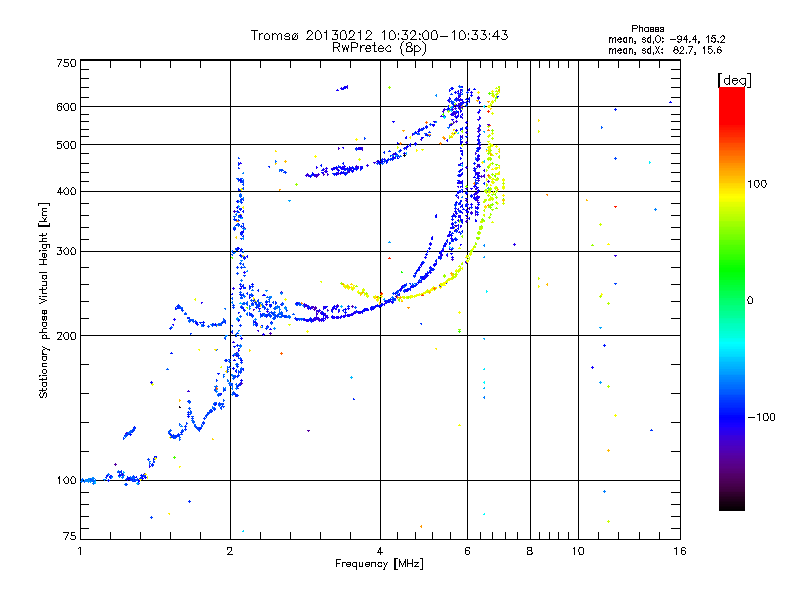Click the phase colorbar gradient
800x600 pixels.
point(732,299)
